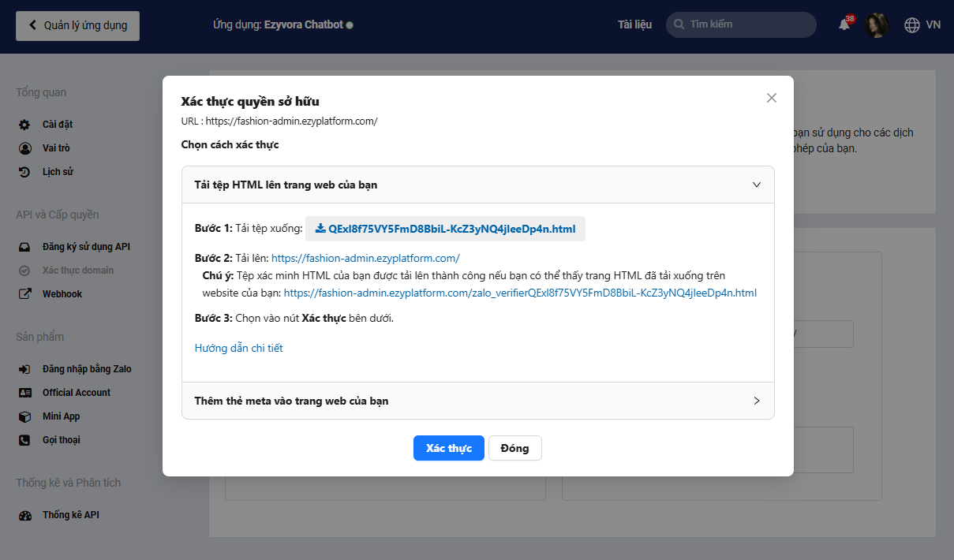Click the green status dot beside Ezyvora Chatbot
The height and width of the screenshot is (560, 954).
point(350,25)
